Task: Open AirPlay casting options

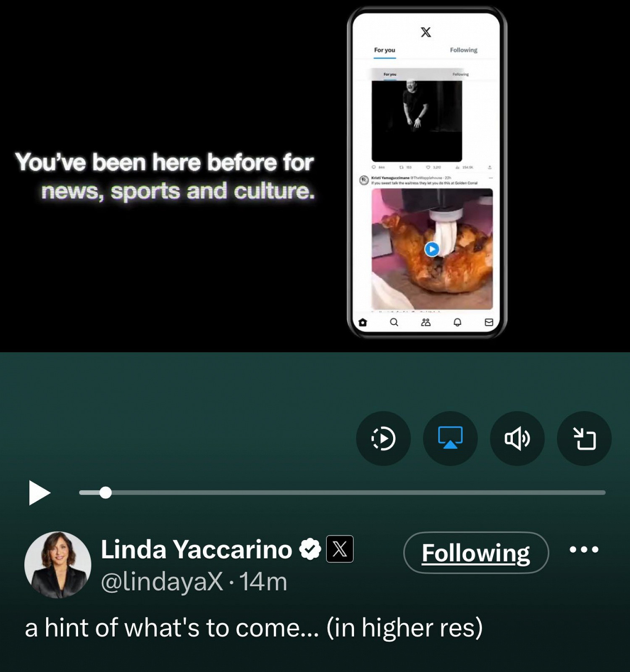Action: (450, 438)
